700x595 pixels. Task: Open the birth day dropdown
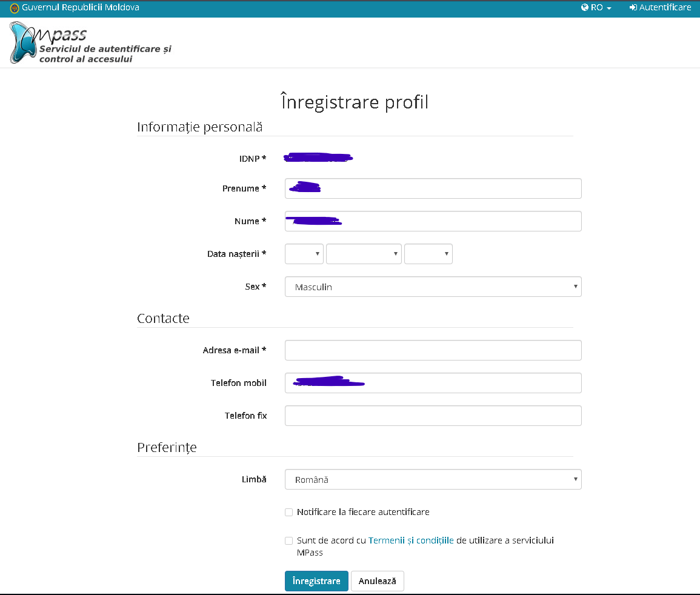304,253
